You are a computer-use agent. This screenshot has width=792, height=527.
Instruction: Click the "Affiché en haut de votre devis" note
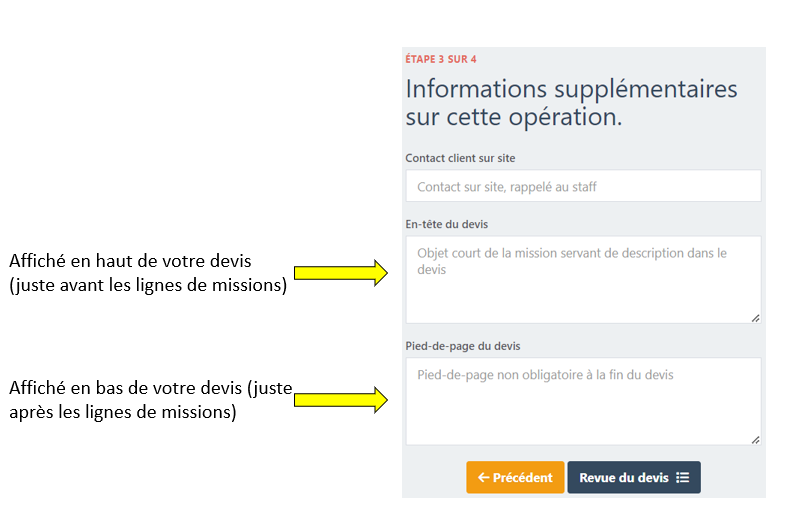click(130, 262)
